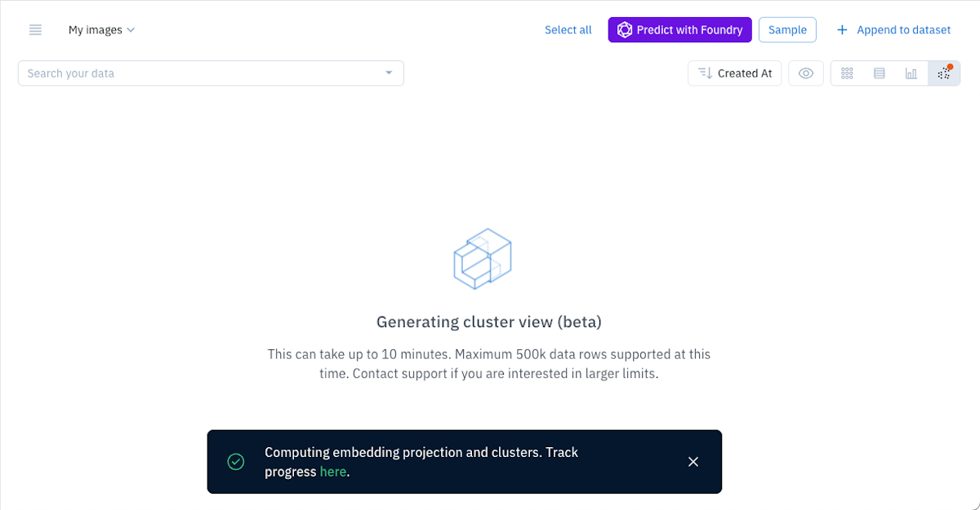980x510 pixels.
Task: Dismiss the computing embedding notification
Action: (693, 462)
